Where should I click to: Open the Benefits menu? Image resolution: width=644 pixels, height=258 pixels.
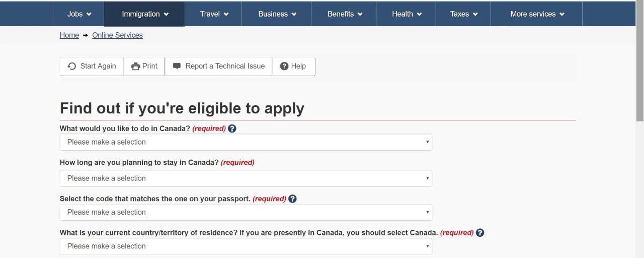[x=345, y=14]
